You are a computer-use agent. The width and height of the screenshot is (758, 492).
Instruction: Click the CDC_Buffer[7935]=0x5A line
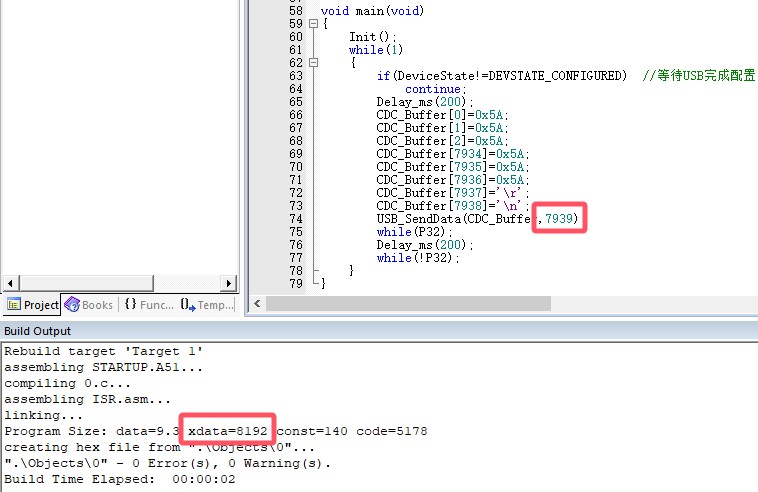point(453,167)
